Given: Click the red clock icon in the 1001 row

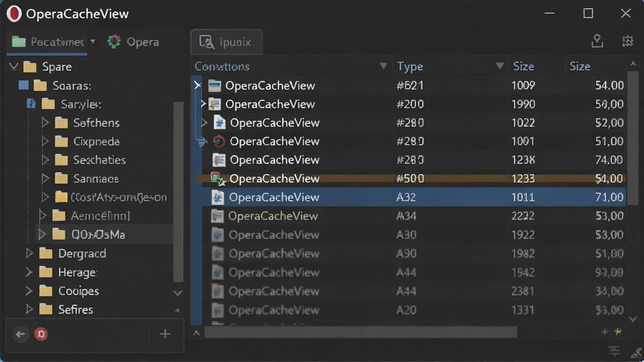Looking at the screenshot, I should 219,141.
